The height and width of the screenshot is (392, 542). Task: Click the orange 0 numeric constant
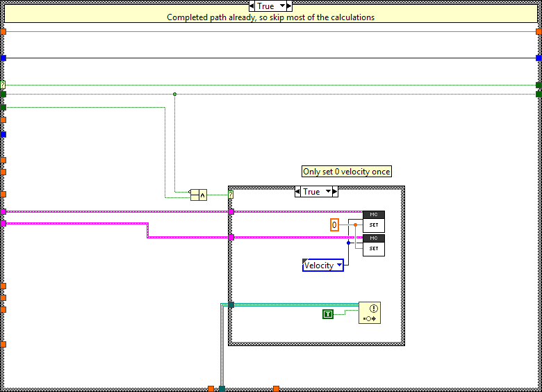click(x=334, y=225)
